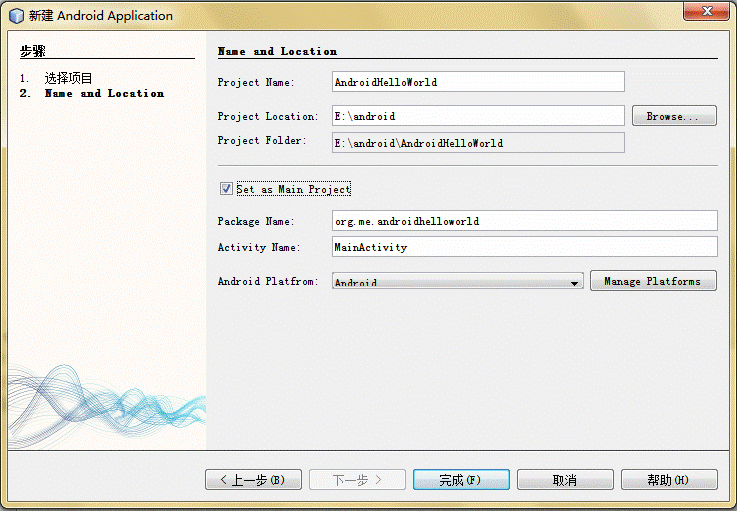Image resolution: width=737 pixels, height=511 pixels.
Task: Open help via the 帮助(H) button
Action: point(669,480)
